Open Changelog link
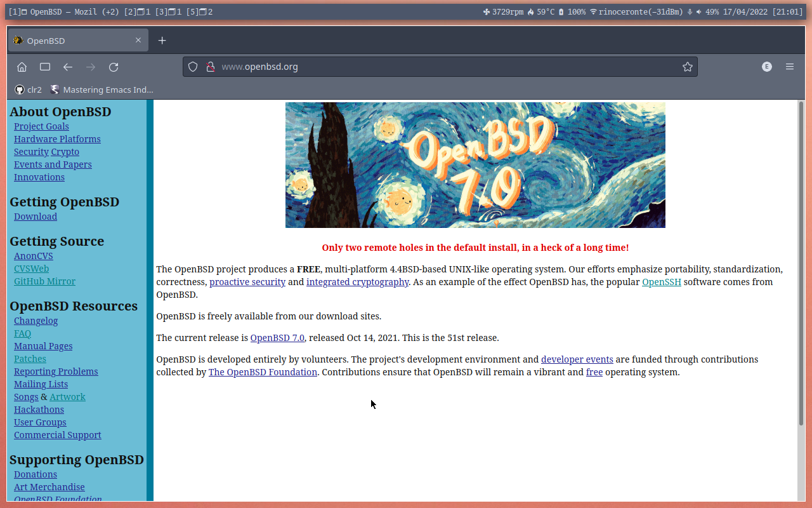The width and height of the screenshot is (812, 508). coord(36,321)
